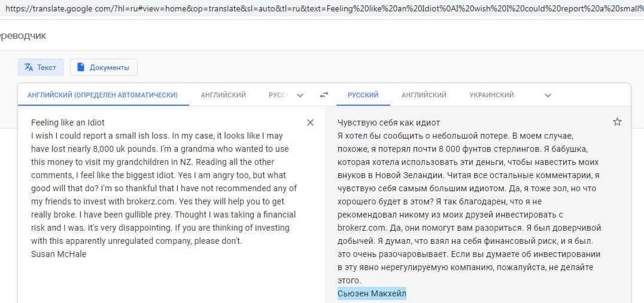
Task: Open the Документы translation mode
Action: pos(104,68)
